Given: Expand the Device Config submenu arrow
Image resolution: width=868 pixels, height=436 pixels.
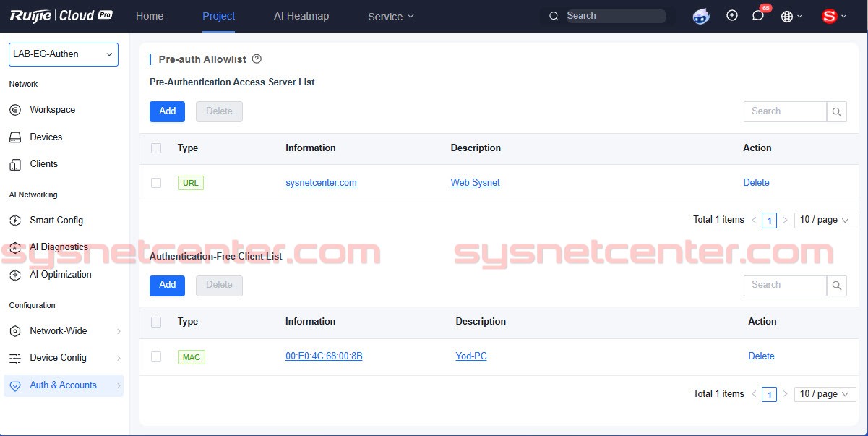Looking at the screenshot, I should [x=119, y=358].
